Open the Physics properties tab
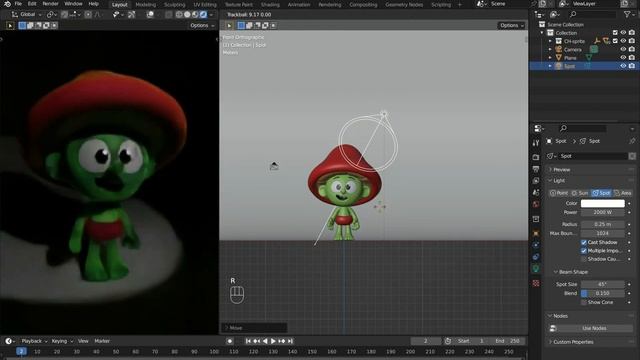 click(x=536, y=245)
